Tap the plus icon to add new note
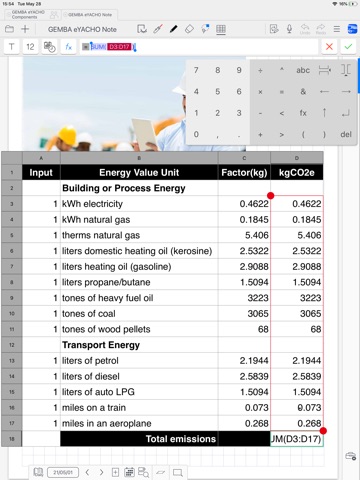The height and width of the screenshot is (480, 360). [x=25, y=29]
